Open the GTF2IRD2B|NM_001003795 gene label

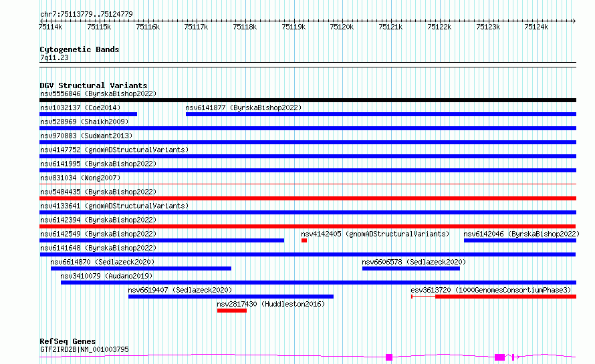[x=84, y=349]
